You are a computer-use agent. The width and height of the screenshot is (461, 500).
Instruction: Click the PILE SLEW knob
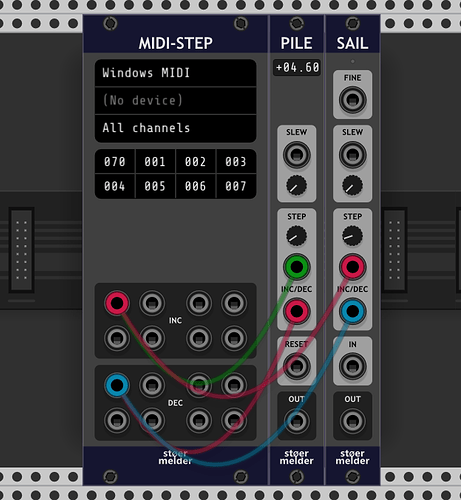click(x=296, y=185)
